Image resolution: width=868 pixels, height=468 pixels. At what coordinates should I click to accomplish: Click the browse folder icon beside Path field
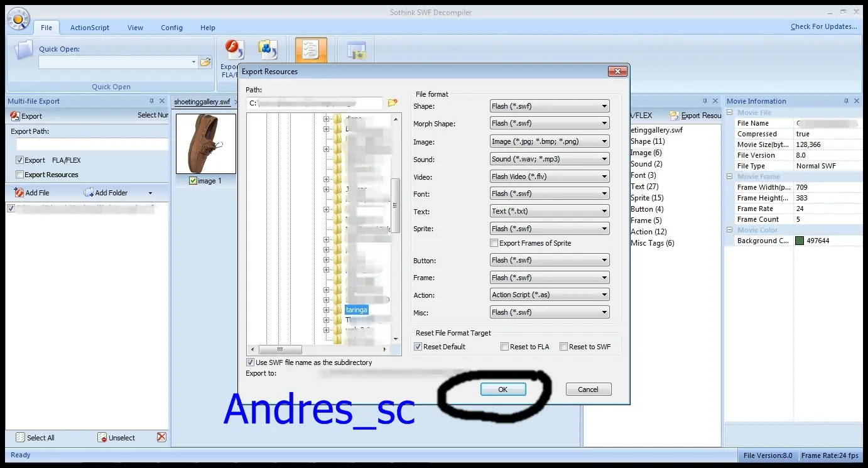[393, 103]
